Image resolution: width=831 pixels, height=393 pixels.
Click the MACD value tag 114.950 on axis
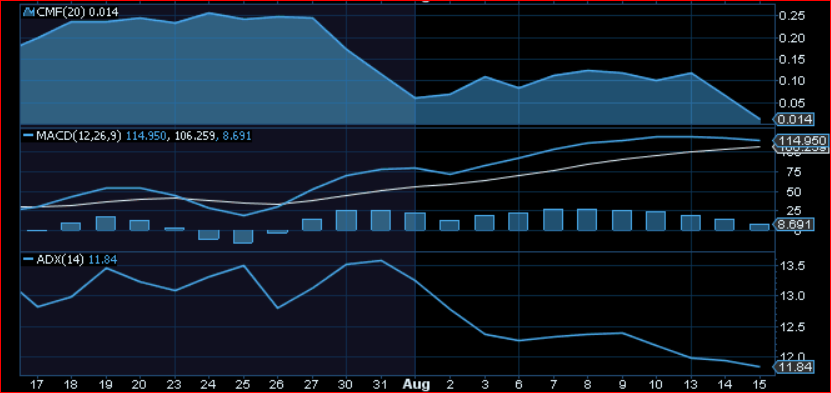click(x=800, y=141)
